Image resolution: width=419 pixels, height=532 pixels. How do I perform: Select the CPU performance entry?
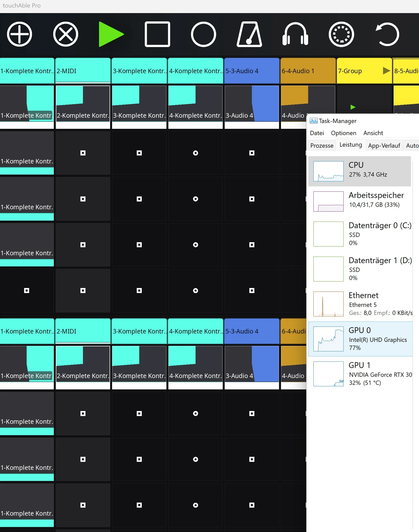coord(360,171)
